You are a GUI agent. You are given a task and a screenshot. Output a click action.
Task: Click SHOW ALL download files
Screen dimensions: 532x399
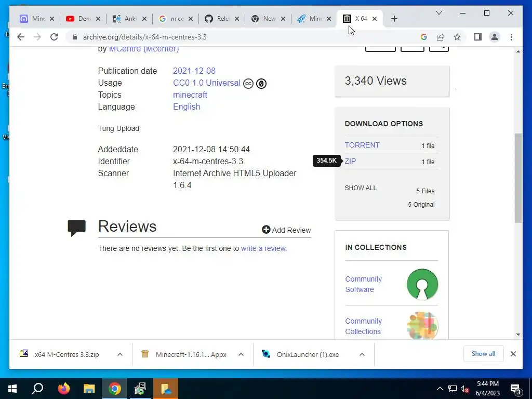point(361,188)
